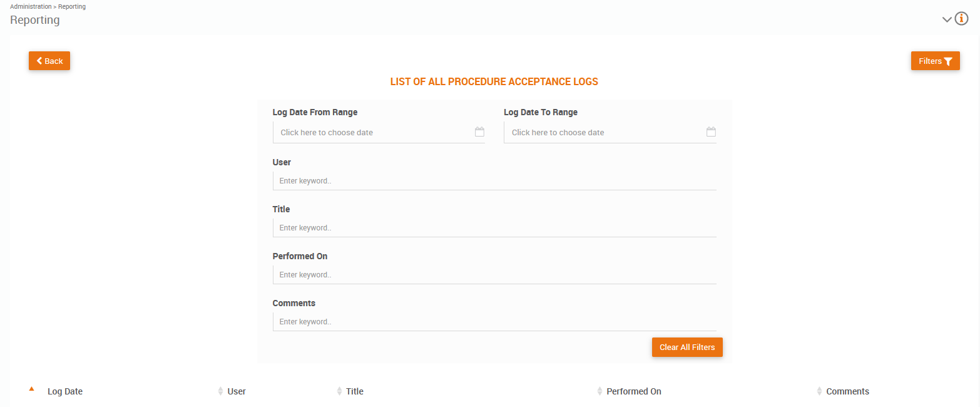Open calendar for Log Date To Range
Viewport: 980px width, 407px height.
click(x=711, y=132)
